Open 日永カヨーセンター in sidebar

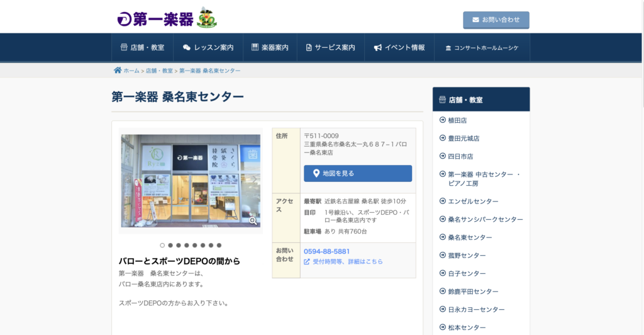click(x=476, y=310)
